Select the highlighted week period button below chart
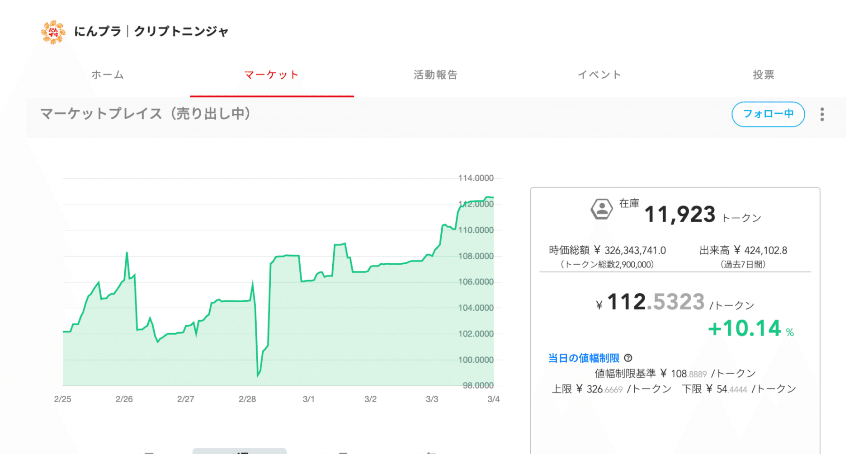This screenshot has height=454, width=868. [x=240, y=451]
